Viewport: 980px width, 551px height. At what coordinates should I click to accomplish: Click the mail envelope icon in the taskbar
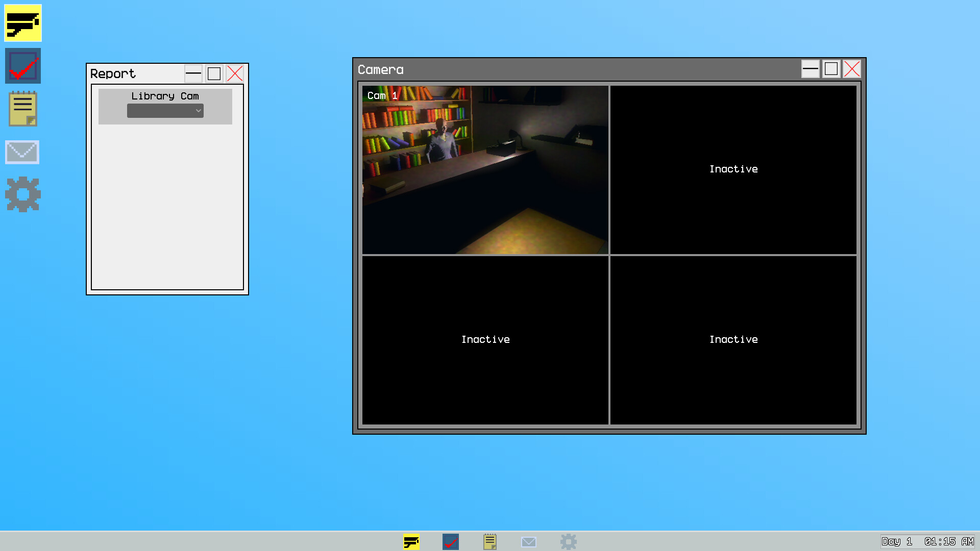pos(529,541)
